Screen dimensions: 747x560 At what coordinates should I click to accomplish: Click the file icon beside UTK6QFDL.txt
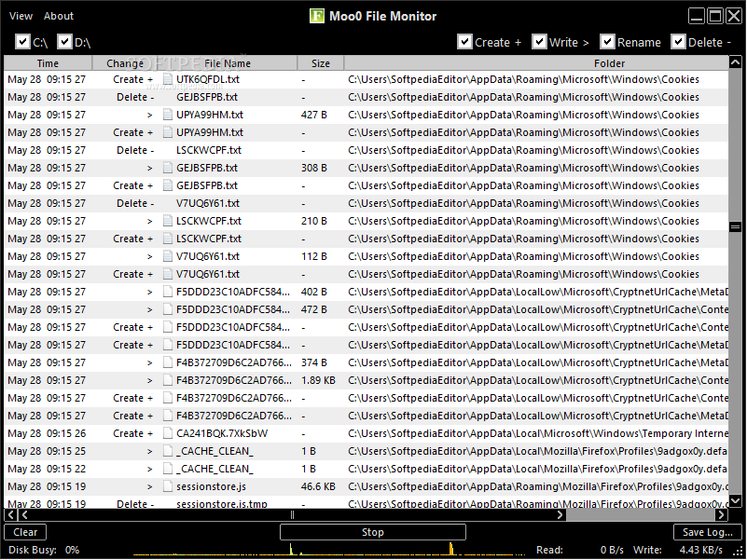point(166,79)
